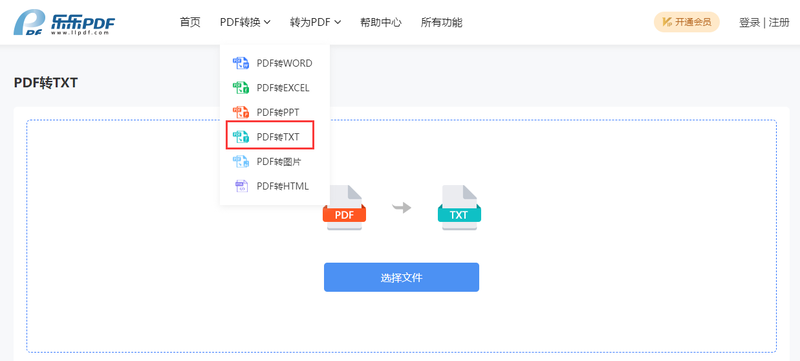This screenshot has width=800, height=361.
Task: Click the 乐乐PDF logo
Action: 64,22
